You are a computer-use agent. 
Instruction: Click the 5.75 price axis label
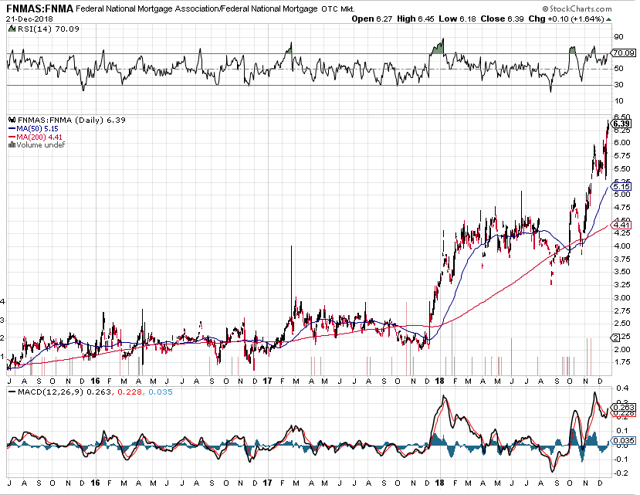point(622,155)
